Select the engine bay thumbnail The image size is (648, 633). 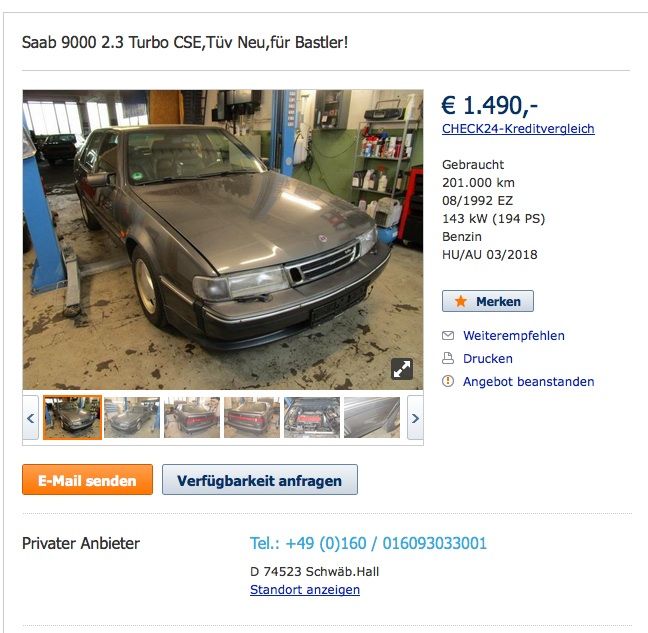312,417
